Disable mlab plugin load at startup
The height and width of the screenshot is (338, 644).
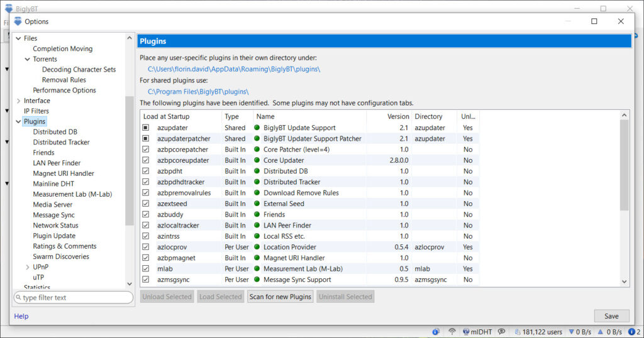146,269
